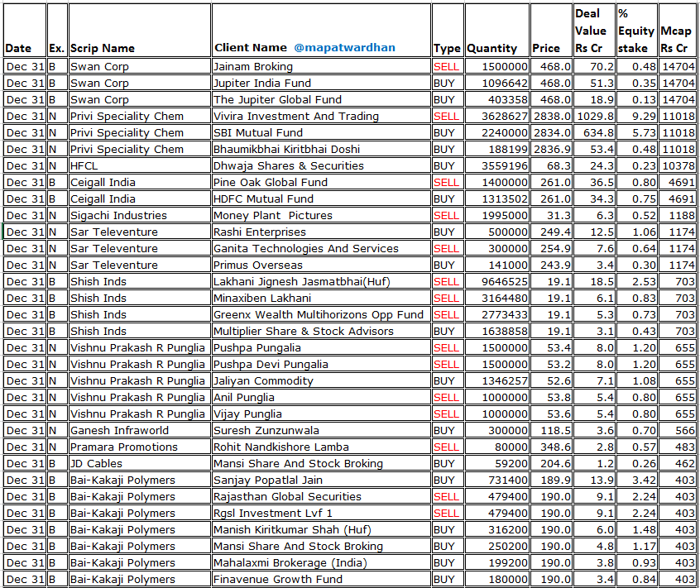Click the 566 Mcap cell

click(x=677, y=430)
